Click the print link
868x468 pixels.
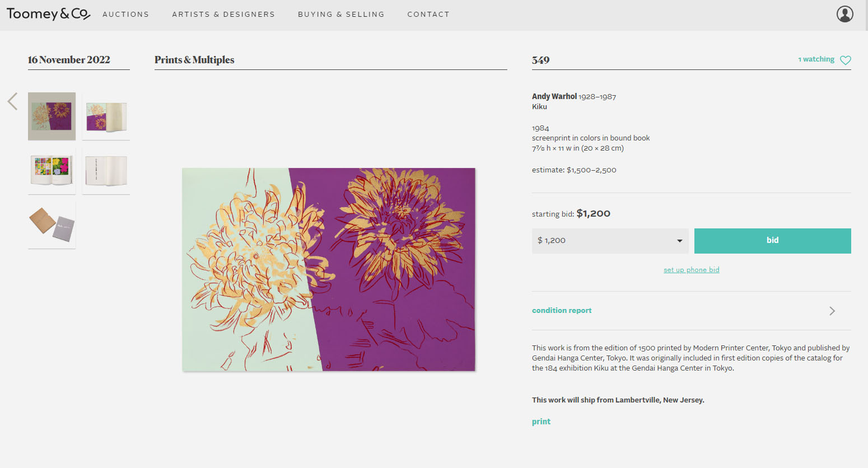click(x=541, y=422)
